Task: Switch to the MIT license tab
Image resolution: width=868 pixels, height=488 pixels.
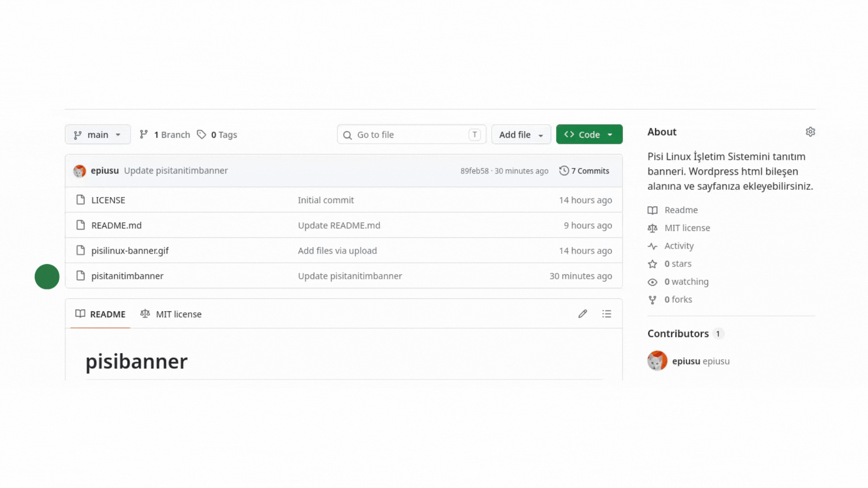Action: coord(171,314)
